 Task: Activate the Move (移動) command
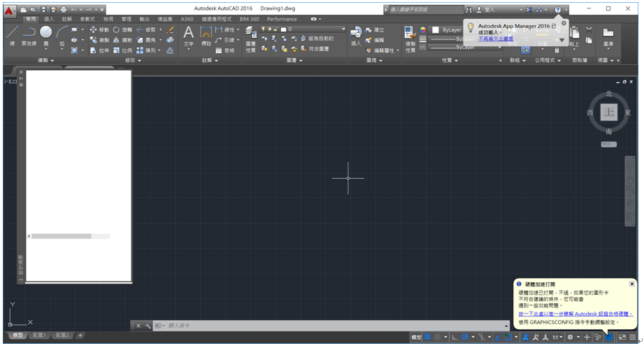click(99, 29)
